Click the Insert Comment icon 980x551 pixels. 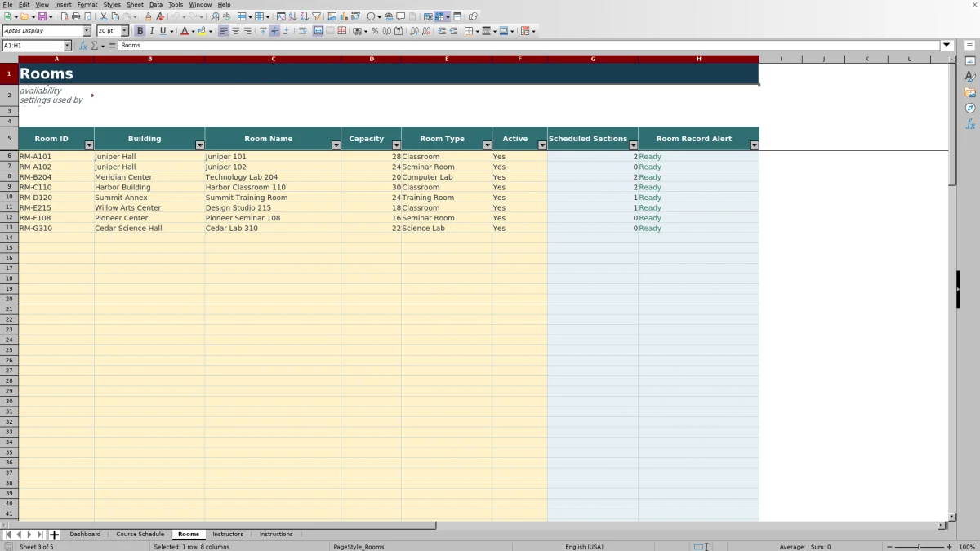coord(400,16)
